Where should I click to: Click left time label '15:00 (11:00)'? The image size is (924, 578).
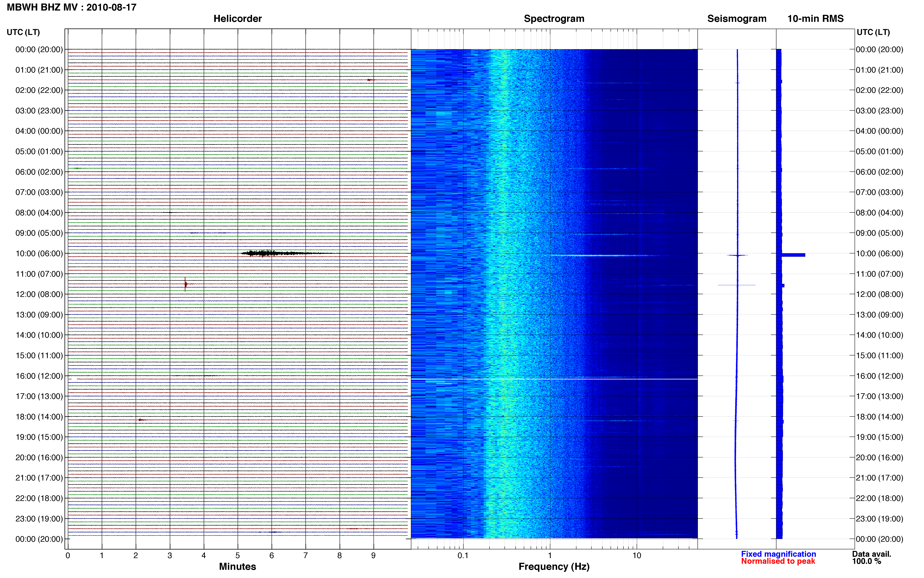point(39,355)
